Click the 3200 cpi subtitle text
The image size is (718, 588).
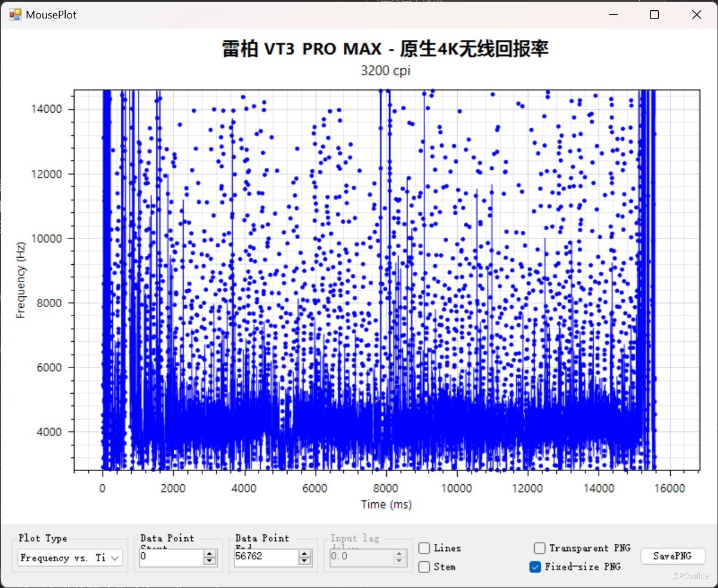coord(386,70)
